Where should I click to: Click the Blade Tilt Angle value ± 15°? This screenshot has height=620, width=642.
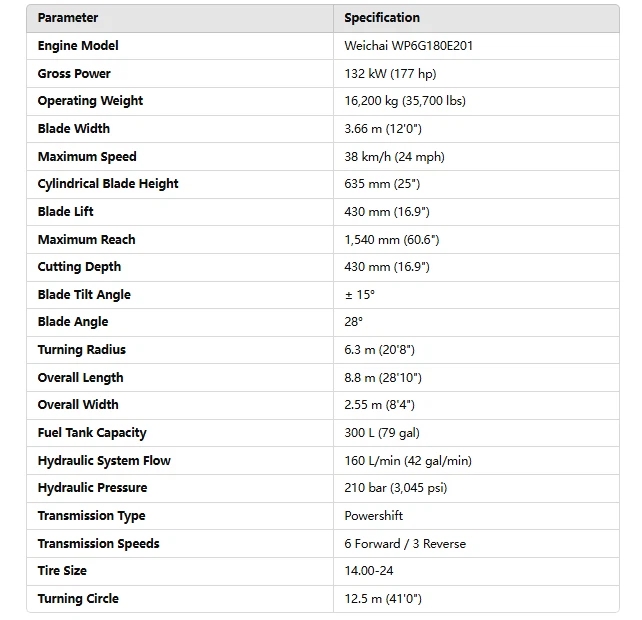point(360,295)
